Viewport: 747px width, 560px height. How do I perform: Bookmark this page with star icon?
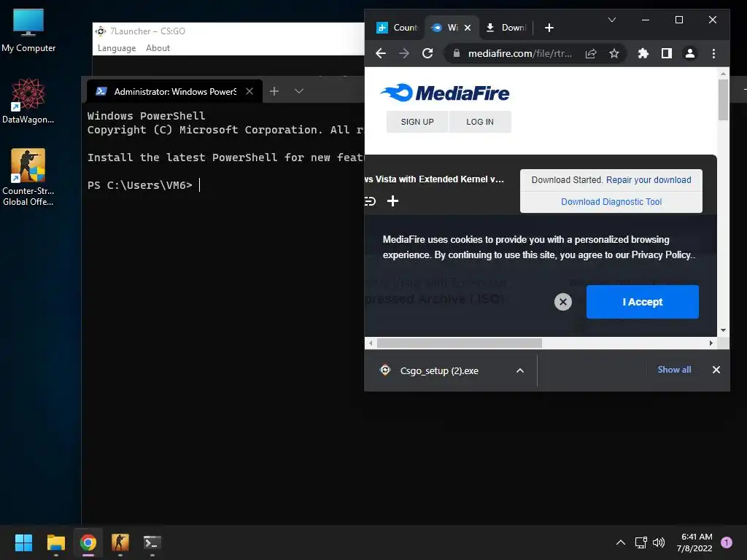tap(614, 53)
